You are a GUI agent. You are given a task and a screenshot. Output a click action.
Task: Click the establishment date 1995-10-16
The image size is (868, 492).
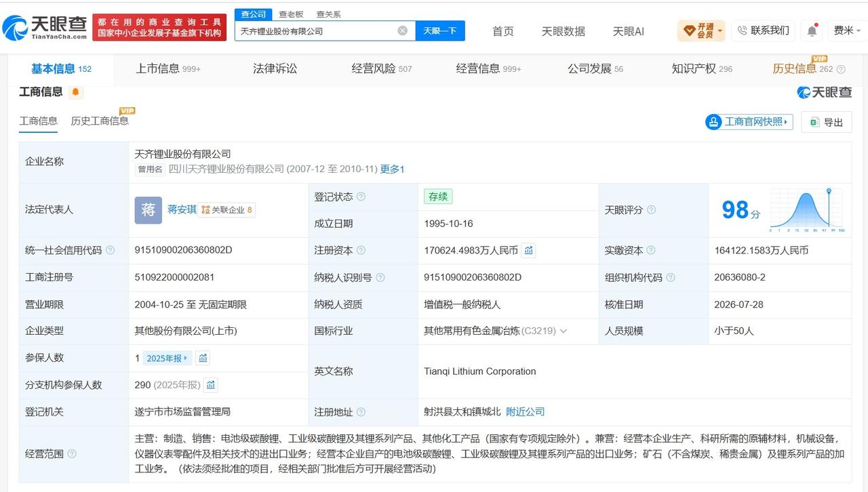[448, 224]
